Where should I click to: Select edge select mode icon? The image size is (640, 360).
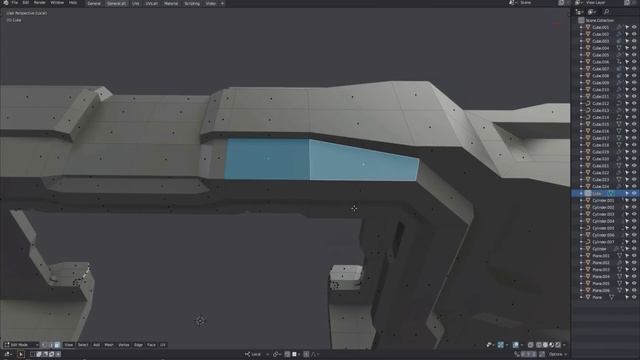coord(50,345)
